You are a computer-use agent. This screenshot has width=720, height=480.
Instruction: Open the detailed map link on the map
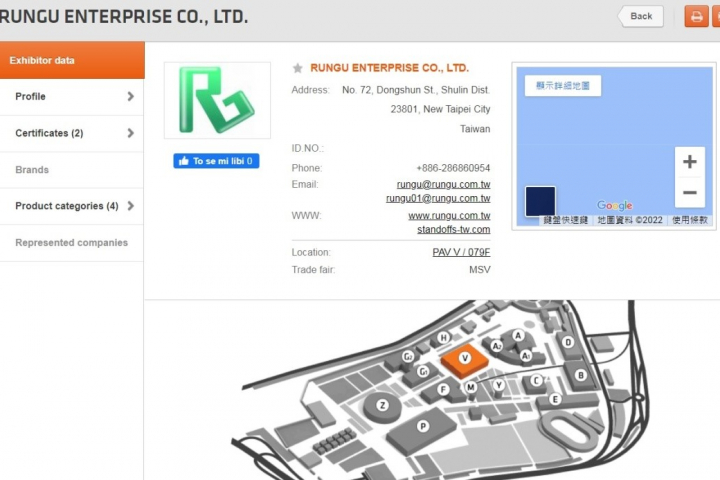pos(562,86)
